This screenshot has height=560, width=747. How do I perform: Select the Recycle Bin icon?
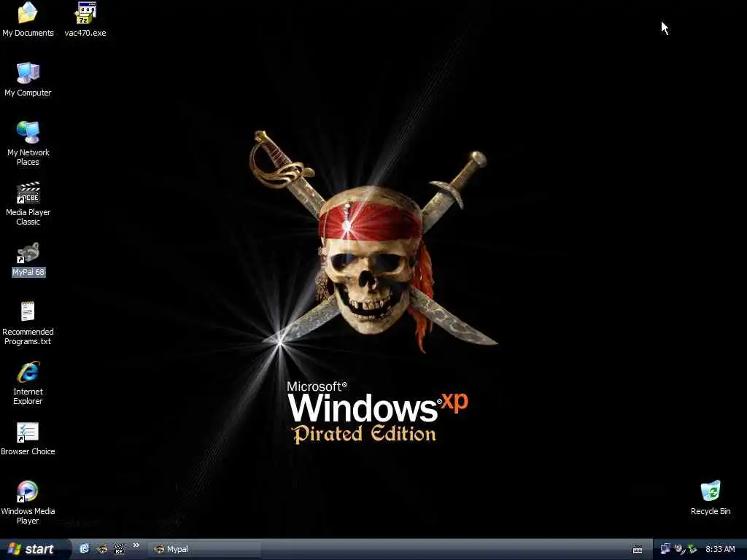711,491
